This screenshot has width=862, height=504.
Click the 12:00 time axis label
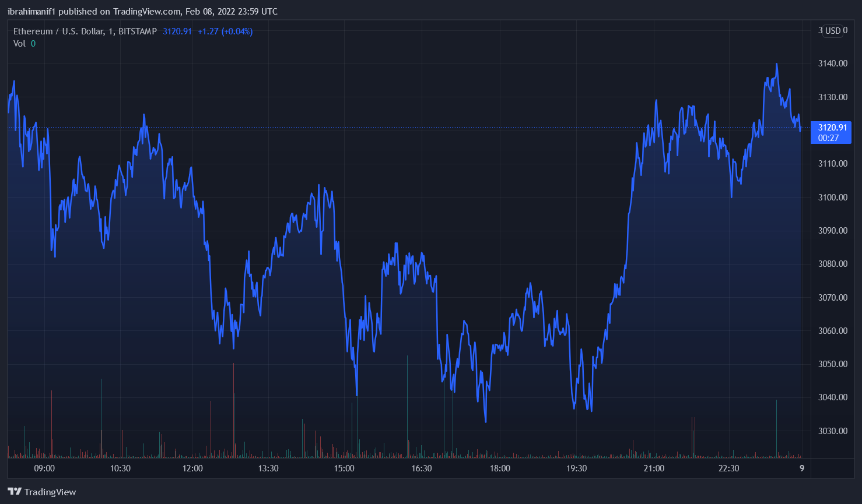tap(192, 468)
